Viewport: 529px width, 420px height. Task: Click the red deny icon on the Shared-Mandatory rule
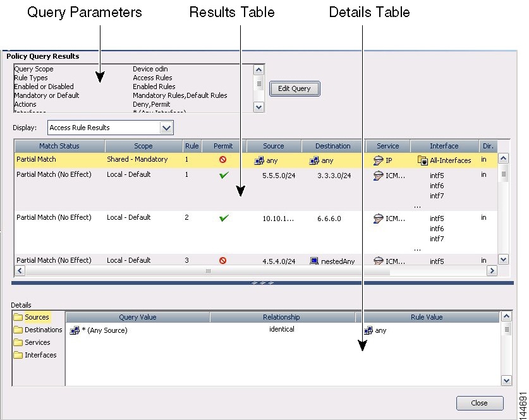223,160
